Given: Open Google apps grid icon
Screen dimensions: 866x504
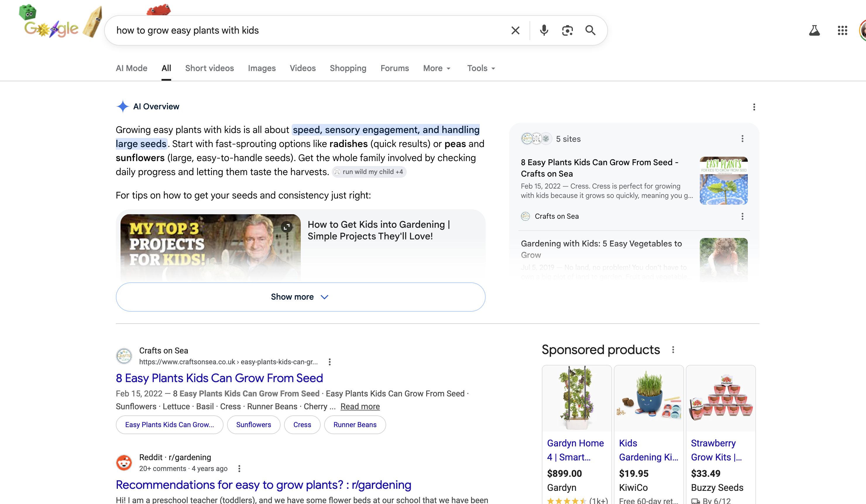Looking at the screenshot, I should (842, 30).
